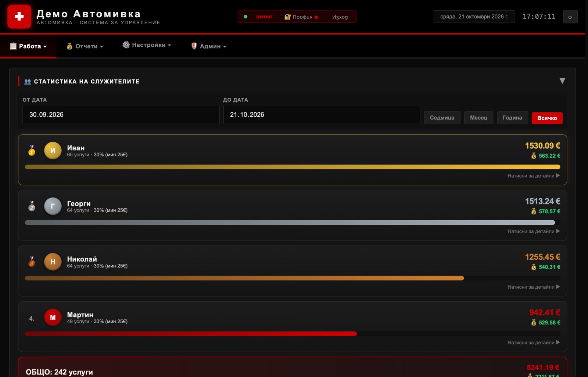Screen dimensions: 588x377
Task: Click the red М avatar for Мартин
Action: (53, 317)
